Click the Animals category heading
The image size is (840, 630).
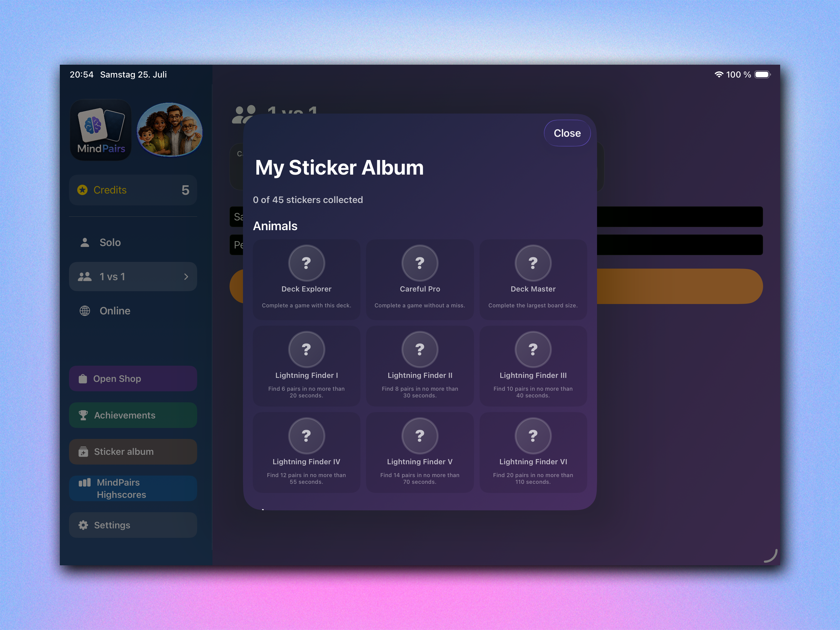pyautogui.click(x=275, y=226)
